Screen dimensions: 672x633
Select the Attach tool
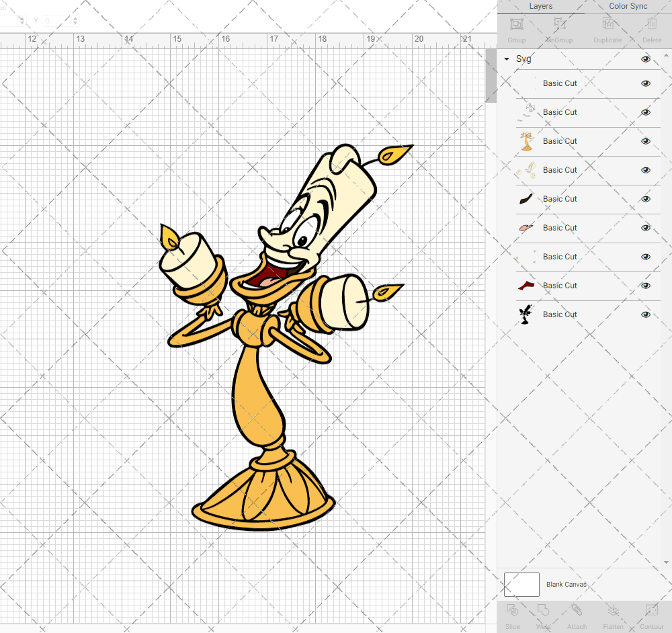[x=577, y=610]
